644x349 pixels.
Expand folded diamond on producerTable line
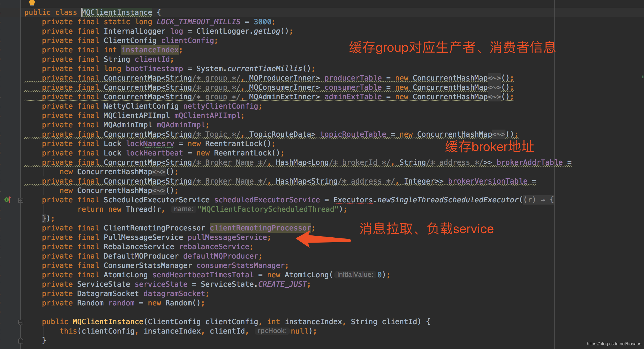click(x=494, y=78)
